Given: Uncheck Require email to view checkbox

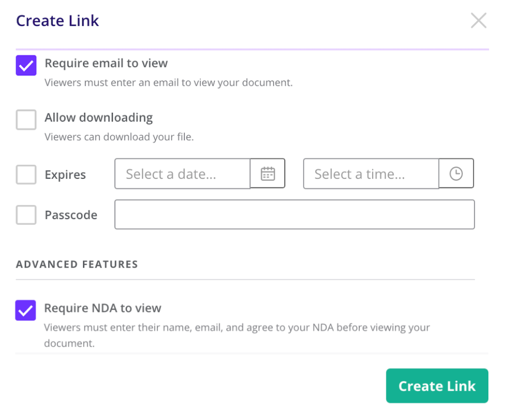Looking at the screenshot, I should coord(26,65).
